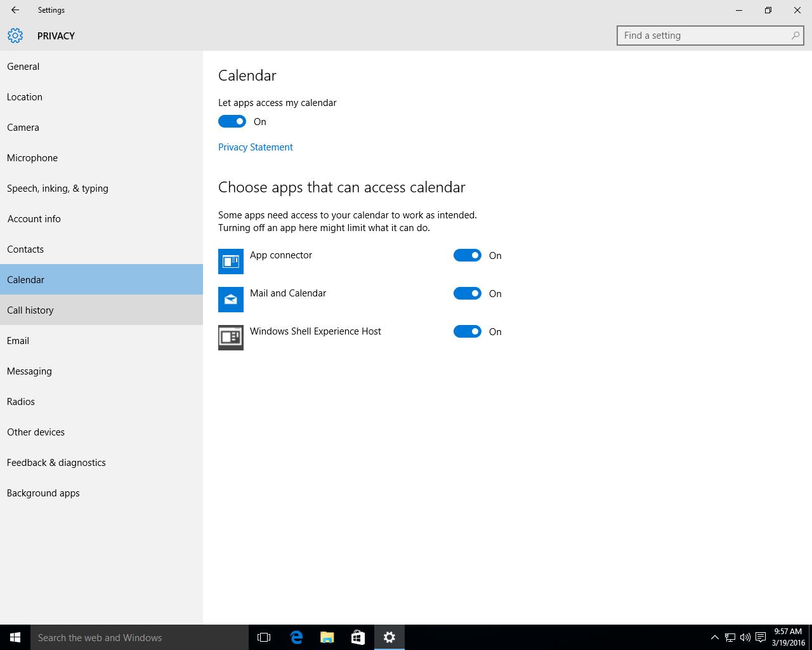Open Background apps settings

coord(101,493)
